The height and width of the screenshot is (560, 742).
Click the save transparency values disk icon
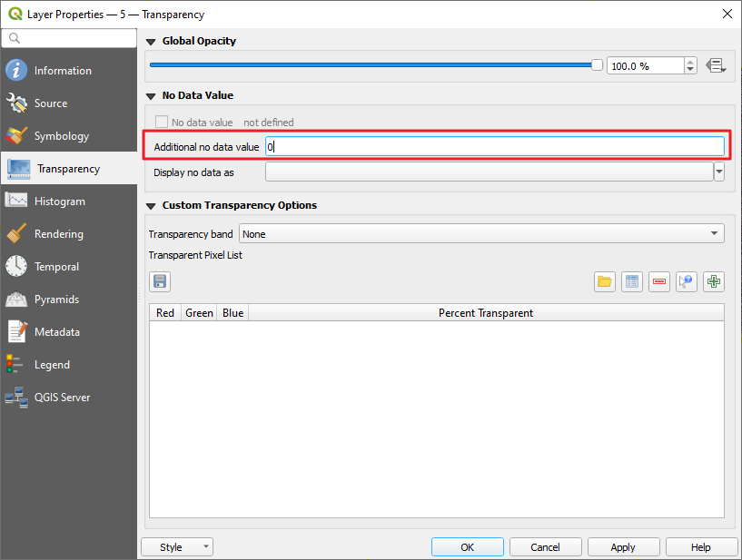coord(160,281)
